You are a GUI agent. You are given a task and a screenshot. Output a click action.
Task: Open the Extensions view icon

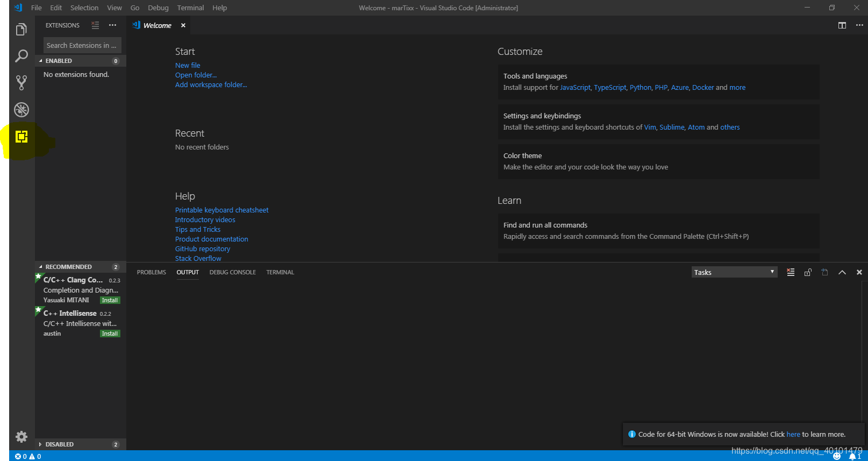(21, 137)
